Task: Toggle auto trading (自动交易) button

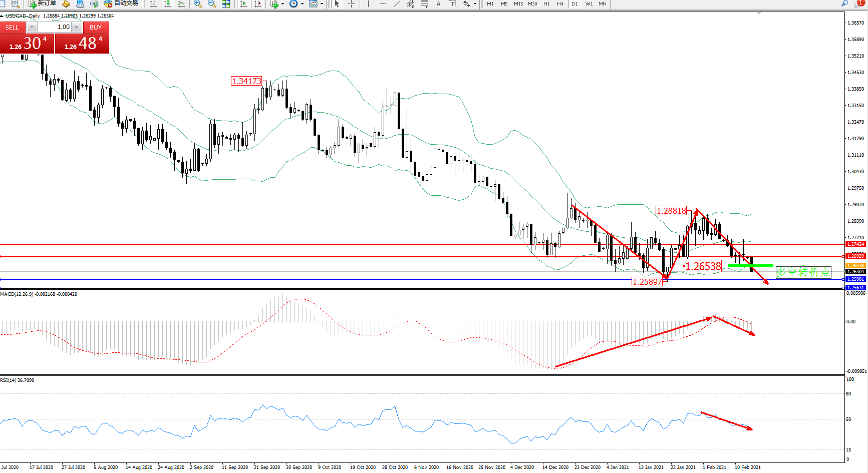Action: 121,4
